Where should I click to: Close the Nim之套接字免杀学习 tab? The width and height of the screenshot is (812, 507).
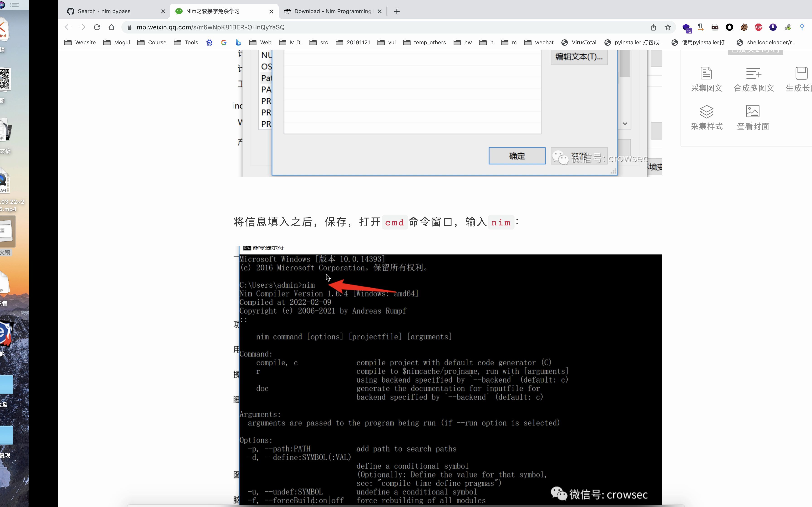(x=271, y=11)
